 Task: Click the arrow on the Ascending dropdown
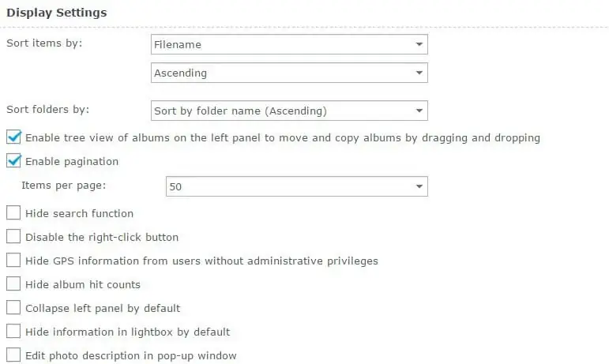(x=419, y=73)
